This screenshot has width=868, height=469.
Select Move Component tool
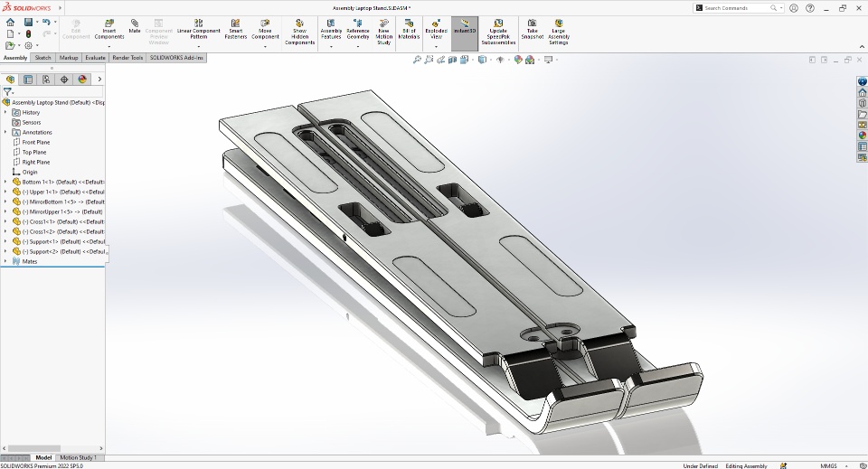coord(265,29)
